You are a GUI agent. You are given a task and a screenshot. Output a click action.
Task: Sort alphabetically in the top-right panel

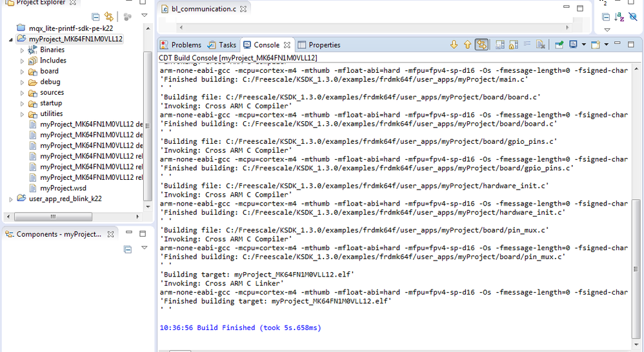click(x=619, y=17)
